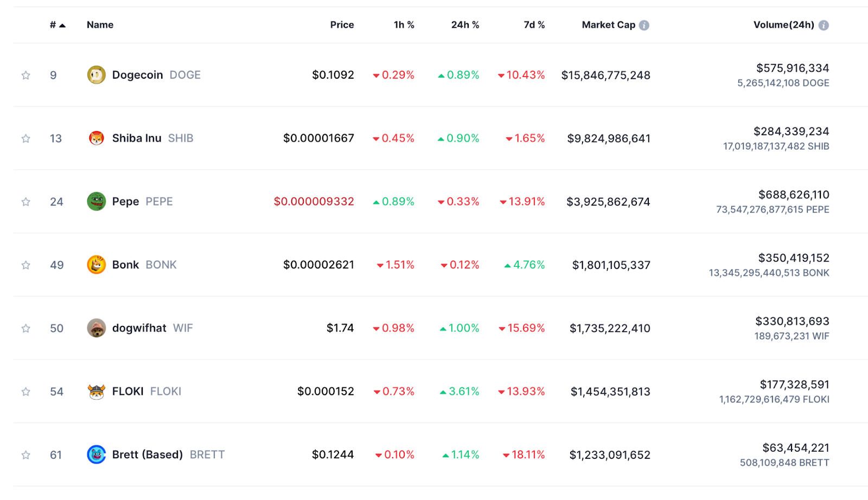This screenshot has width=868, height=500.
Task: Open the Brett (Based) name link
Action: [147, 454]
